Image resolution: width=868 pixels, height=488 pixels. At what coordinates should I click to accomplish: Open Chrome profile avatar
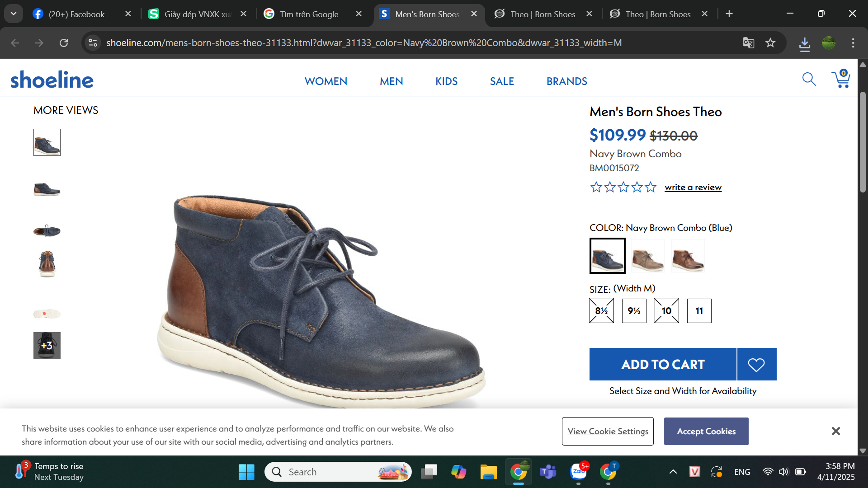point(828,43)
